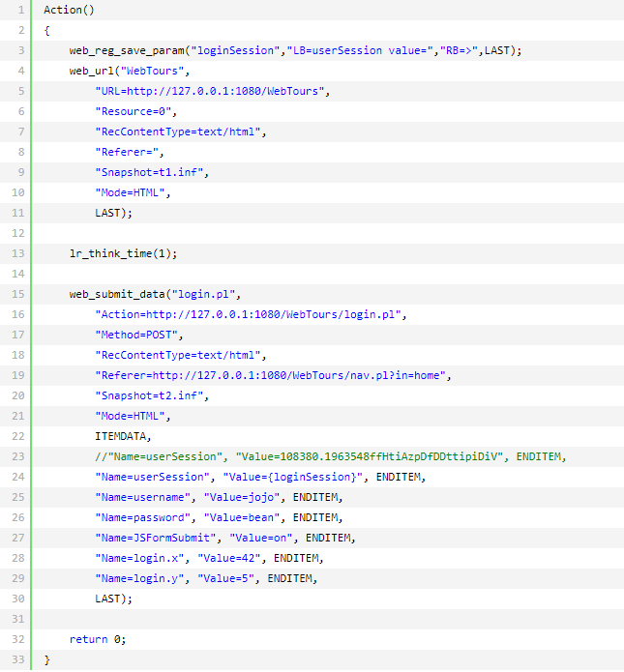Click ENDITEM on the username line 25

315,497
